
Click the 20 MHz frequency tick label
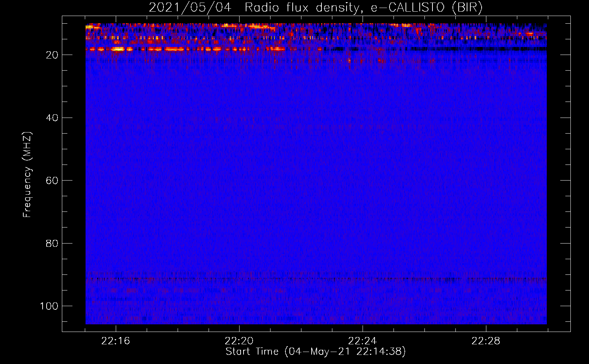pos(52,55)
